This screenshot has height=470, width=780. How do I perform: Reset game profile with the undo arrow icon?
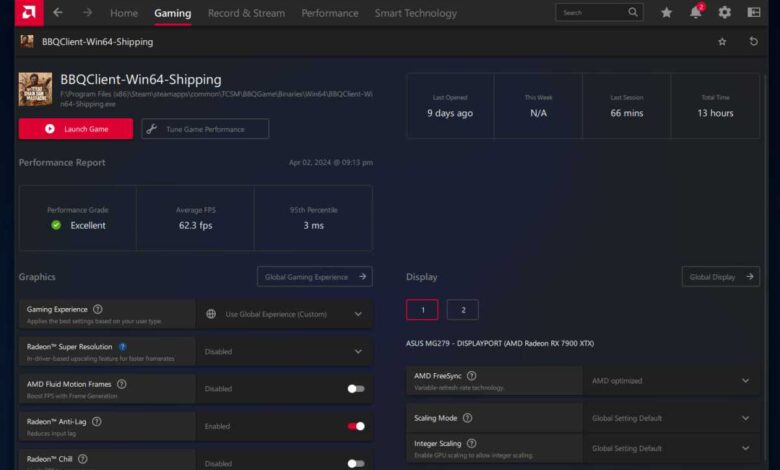(754, 41)
